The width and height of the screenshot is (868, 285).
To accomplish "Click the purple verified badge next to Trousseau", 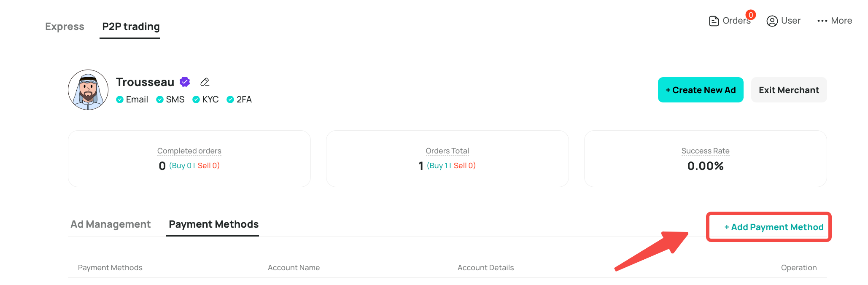I will pyautogui.click(x=185, y=82).
